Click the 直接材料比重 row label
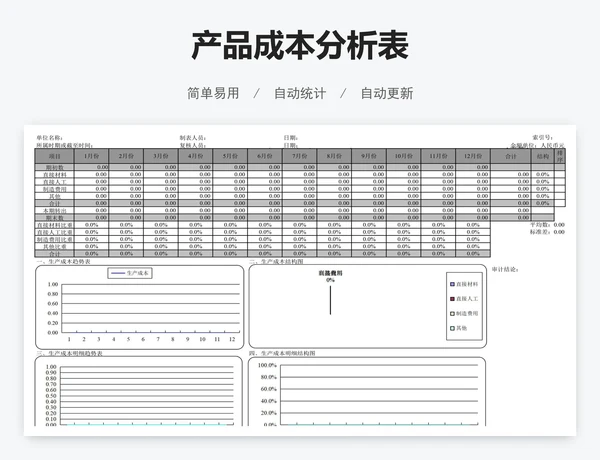 click(x=54, y=225)
